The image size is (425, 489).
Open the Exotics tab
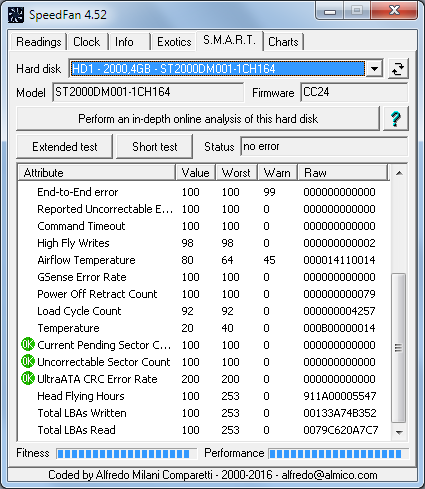174,42
